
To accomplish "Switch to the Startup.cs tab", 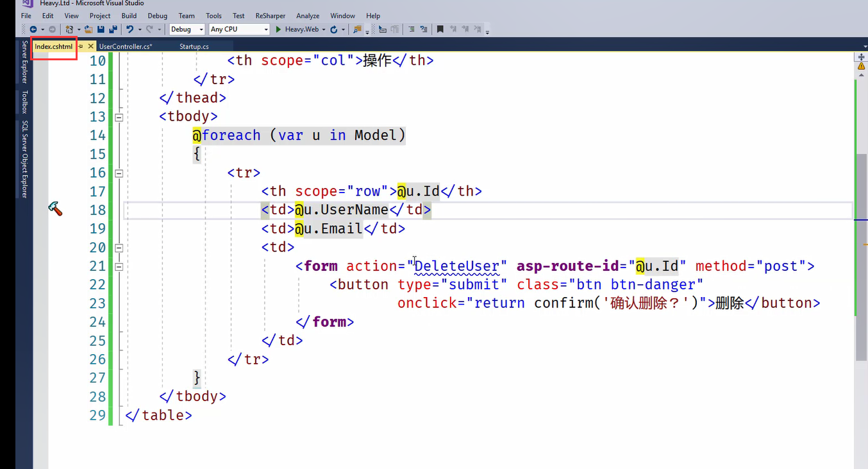I will [194, 46].
